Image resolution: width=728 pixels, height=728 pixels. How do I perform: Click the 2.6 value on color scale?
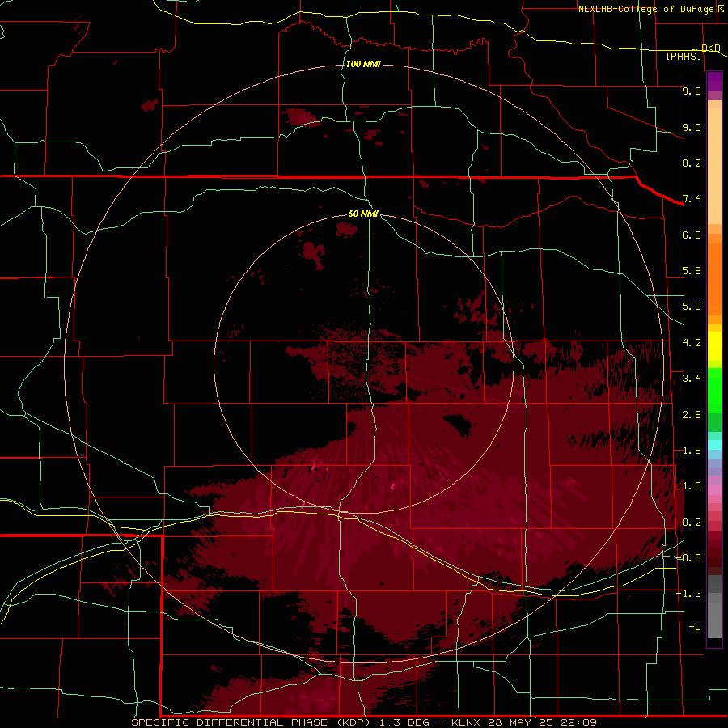tap(692, 415)
